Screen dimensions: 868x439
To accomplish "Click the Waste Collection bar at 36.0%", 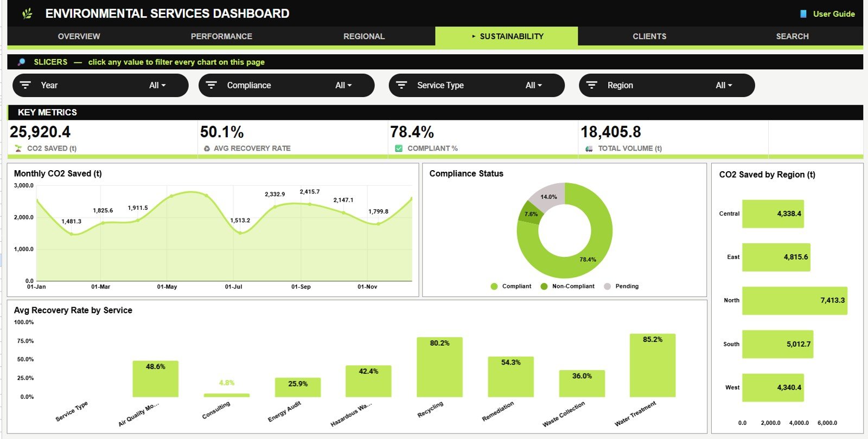I will coord(582,384).
